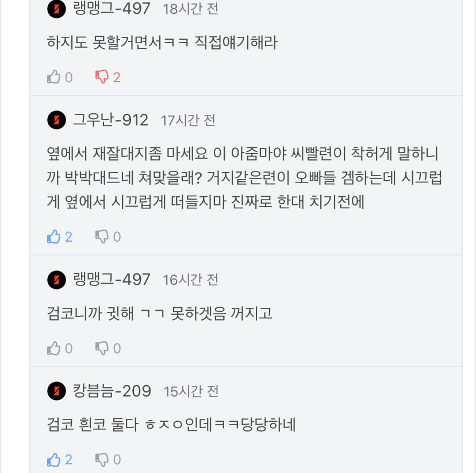Upvote the 랭맹그-497 comment from 16시간 전
The image size is (476, 473).
[x=54, y=348]
